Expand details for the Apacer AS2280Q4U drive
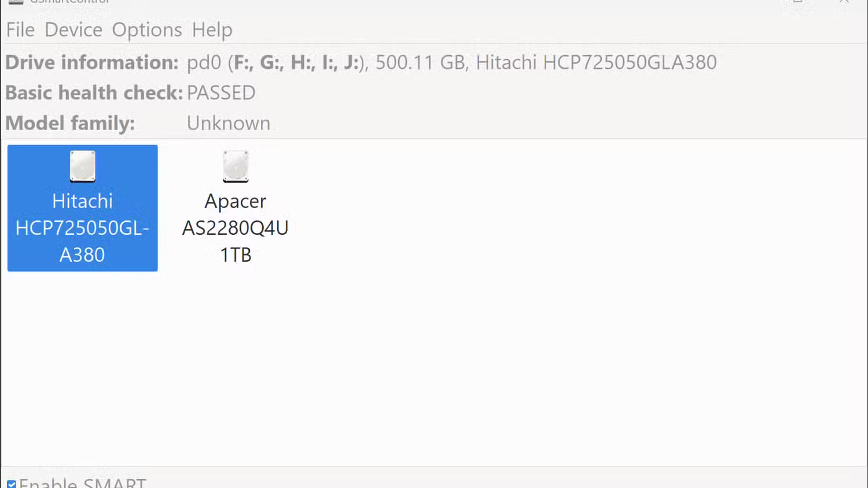 235,208
